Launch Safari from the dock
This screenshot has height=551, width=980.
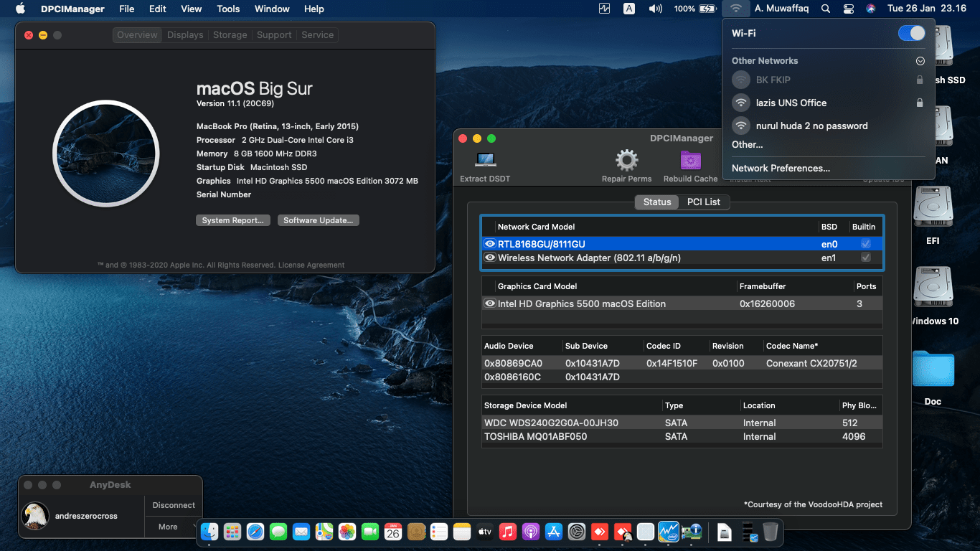[x=255, y=532]
